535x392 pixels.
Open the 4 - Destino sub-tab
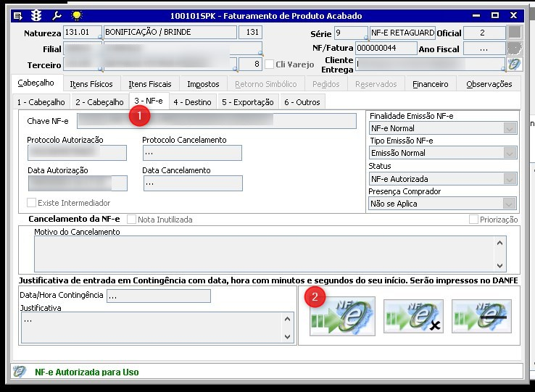pyautogui.click(x=192, y=102)
